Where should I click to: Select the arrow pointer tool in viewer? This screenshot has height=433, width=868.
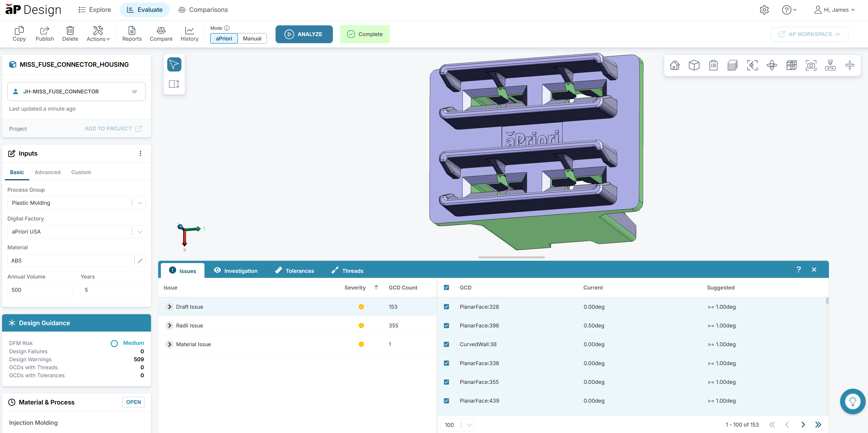click(174, 64)
